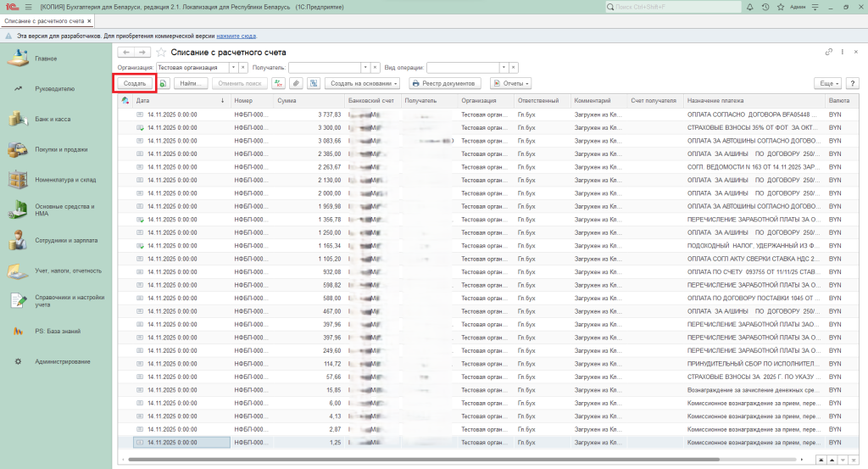
Task: Add current page to favorites star
Action: [x=161, y=53]
